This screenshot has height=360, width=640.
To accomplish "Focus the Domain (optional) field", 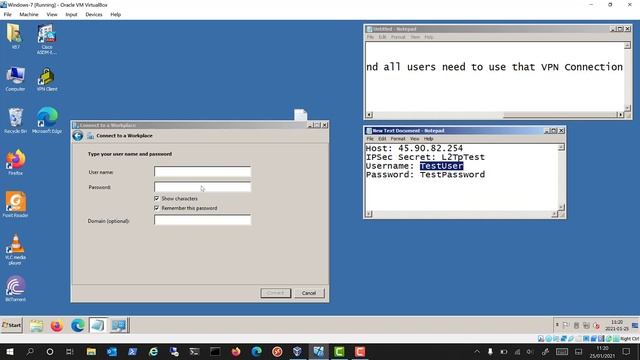I will pos(202,220).
